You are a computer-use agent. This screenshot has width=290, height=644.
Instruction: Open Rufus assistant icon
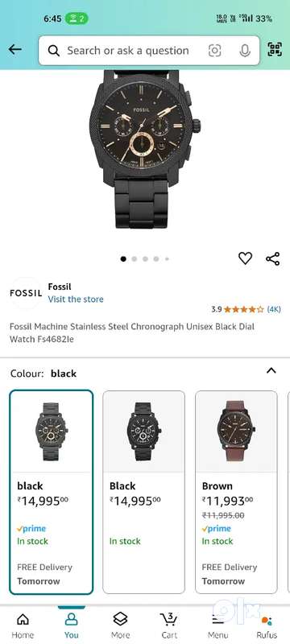tap(267, 625)
